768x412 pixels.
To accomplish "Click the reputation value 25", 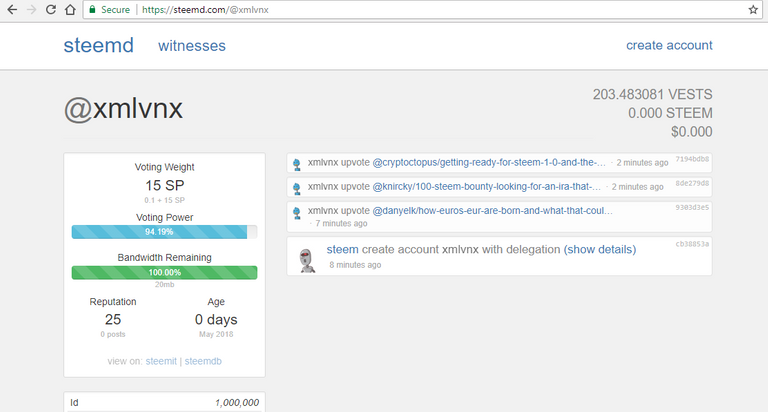I will coord(113,319).
